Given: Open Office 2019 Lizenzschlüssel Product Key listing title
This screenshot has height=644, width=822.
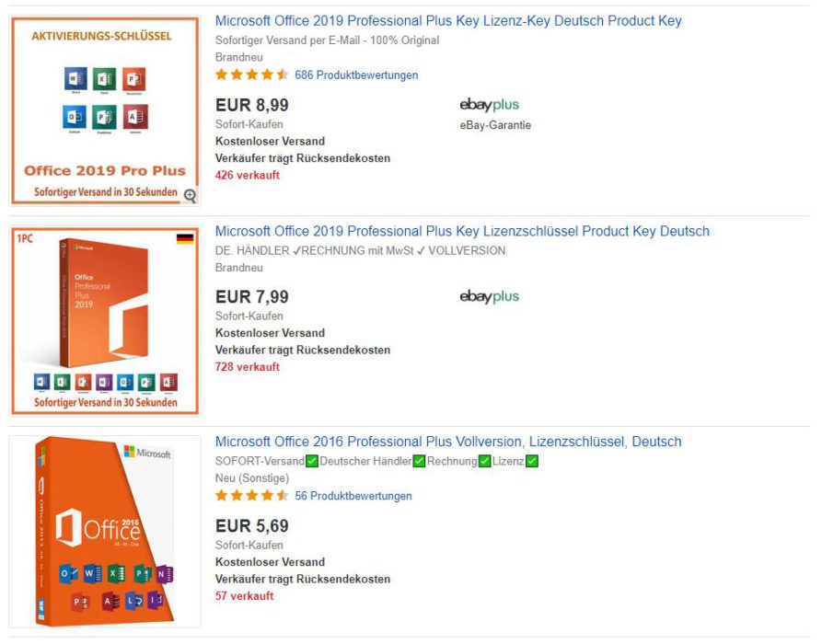Looking at the screenshot, I should (462, 231).
